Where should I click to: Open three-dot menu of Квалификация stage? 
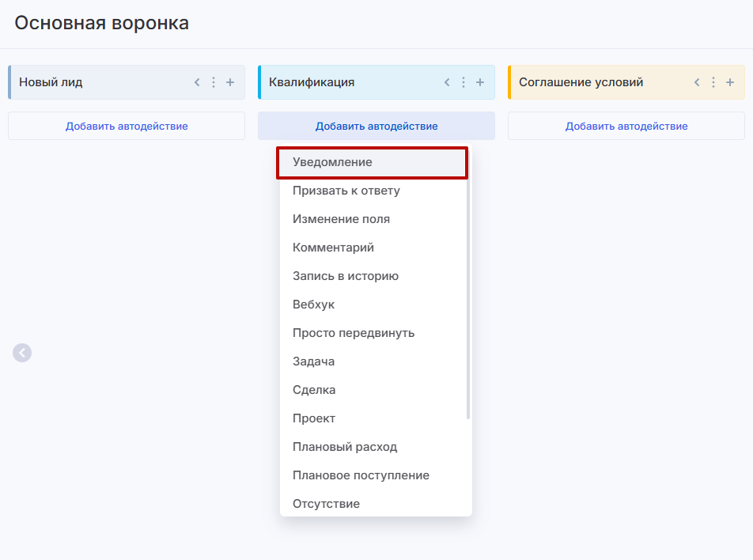[464, 82]
